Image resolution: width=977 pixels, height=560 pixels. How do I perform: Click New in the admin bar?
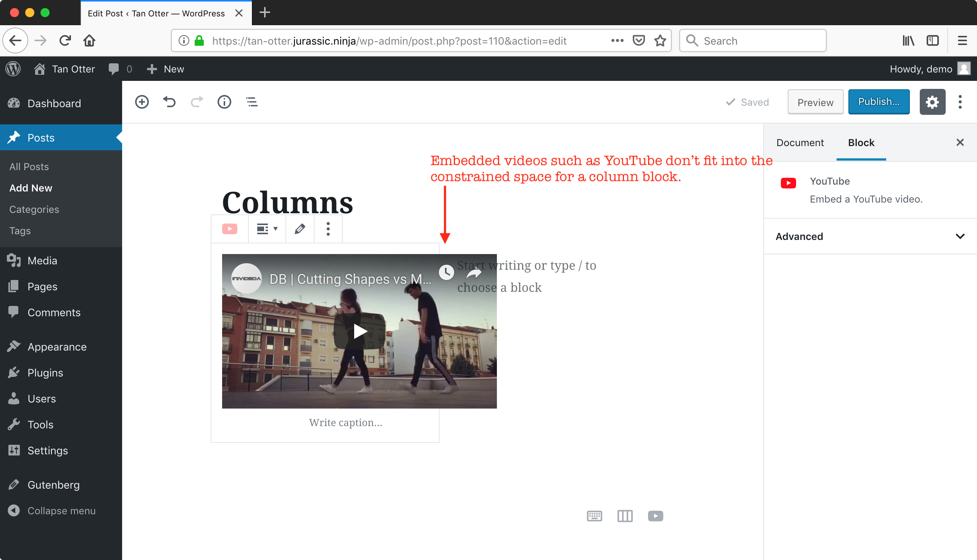(166, 69)
